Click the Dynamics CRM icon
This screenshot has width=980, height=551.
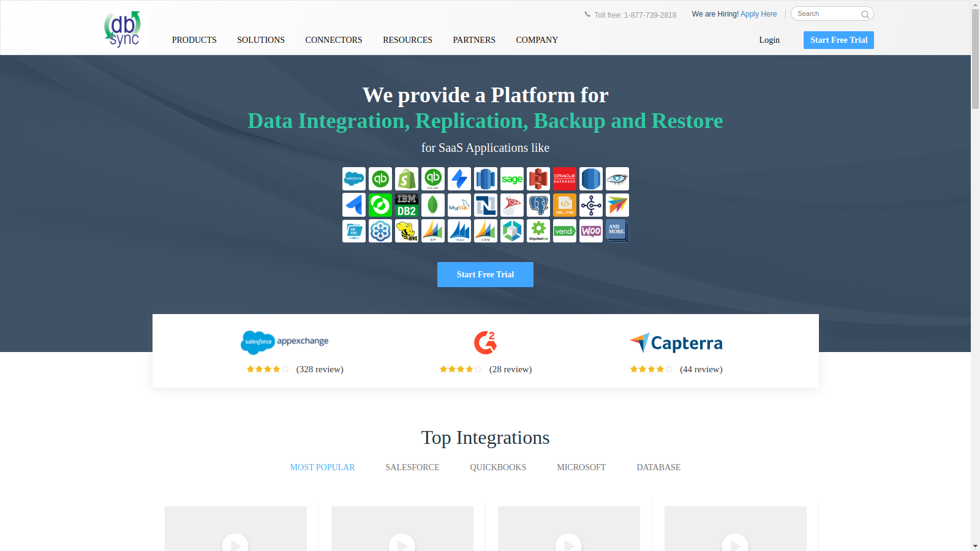click(486, 231)
